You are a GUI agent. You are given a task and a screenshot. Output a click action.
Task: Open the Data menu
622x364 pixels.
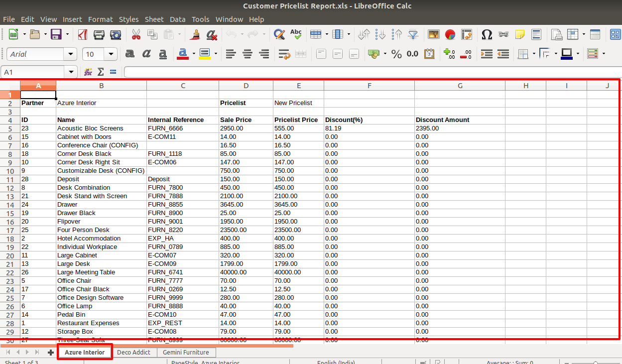(177, 19)
